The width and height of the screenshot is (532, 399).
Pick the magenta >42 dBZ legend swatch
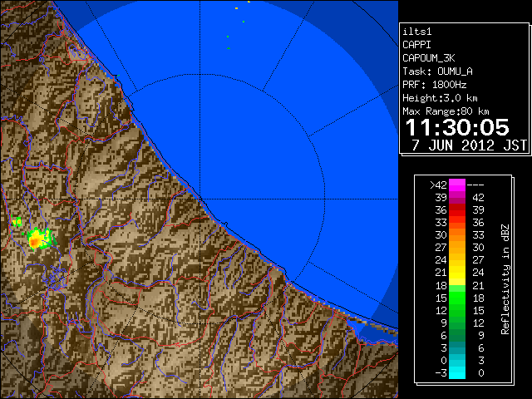pyautogui.click(x=457, y=185)
